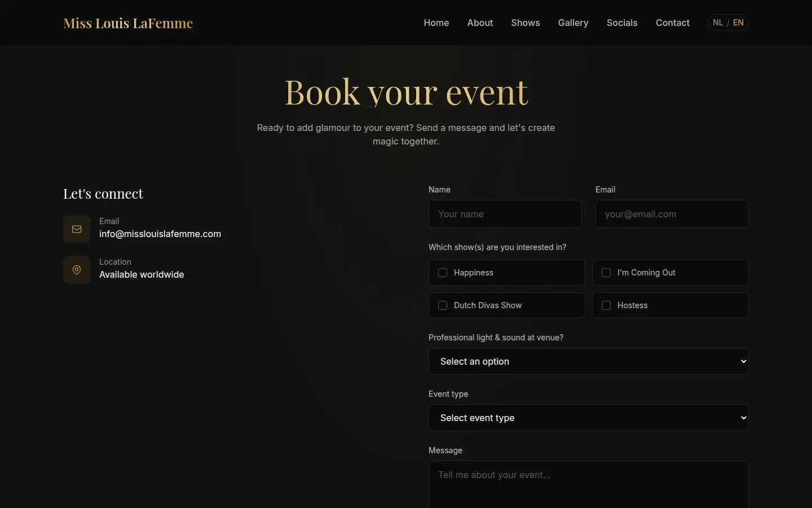Click the Which show(s) question label
Screen dimensions: 812x508
coord(497,247)
